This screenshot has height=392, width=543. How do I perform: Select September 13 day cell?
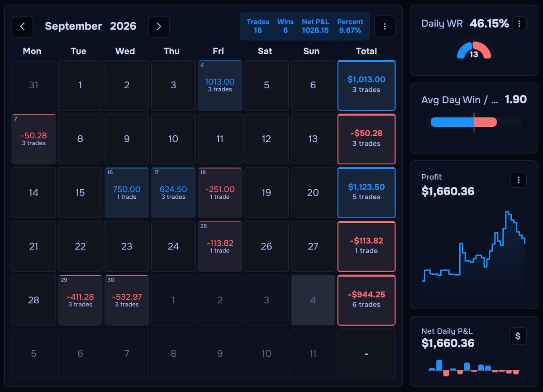pos(313,139)
